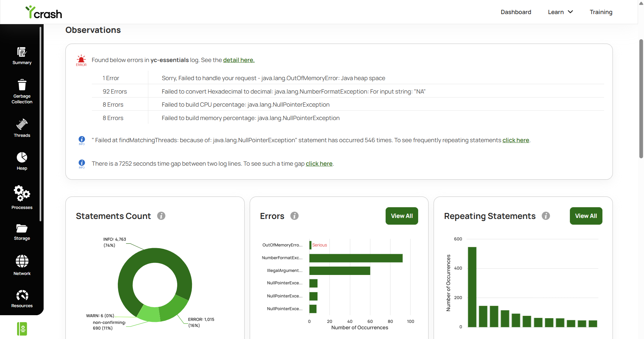Screen dimensions: 644x339
Task: Open the Training menu item
Action: coord(601,12)
